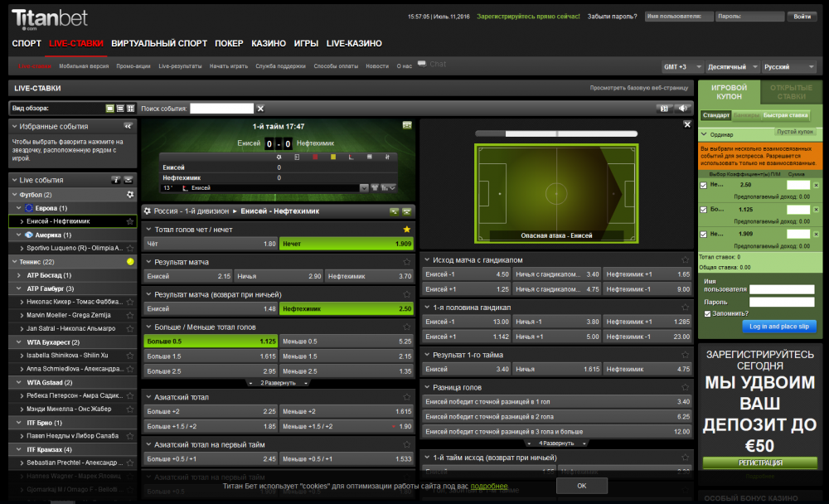This screenshot has width=829, height=504.
Task: Open the Десятичный odds format dropdown
Action: 732,66
